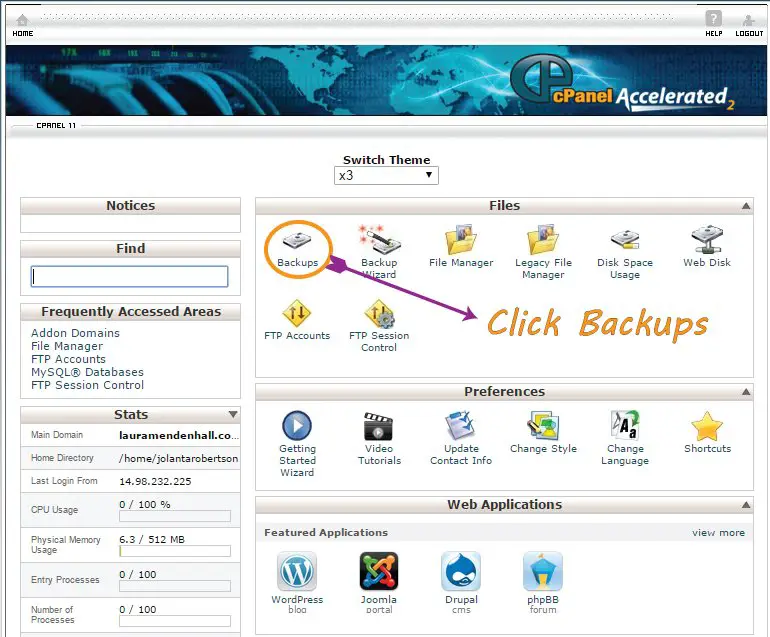Open the Help question mark icon

tap(713, 19)
